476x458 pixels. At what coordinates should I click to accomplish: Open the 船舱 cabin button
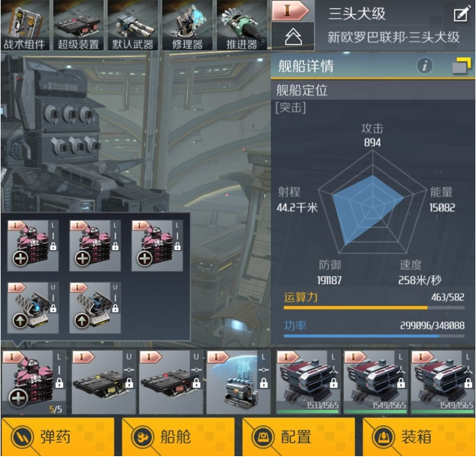pyautogui.click(x=178, y=437)
